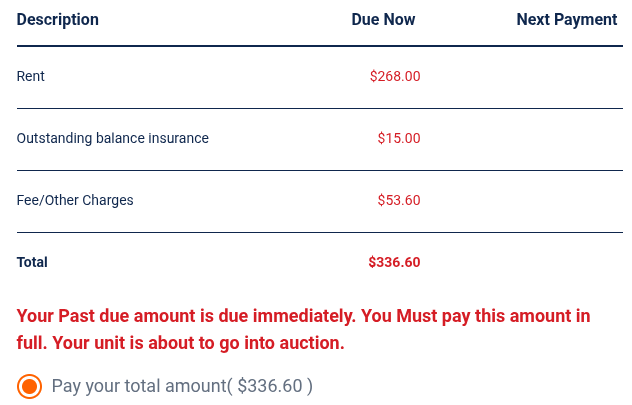Click the $15.00 insurance balance amount
The height and width of the screenshot is (405, 632).
coord(399,138)
